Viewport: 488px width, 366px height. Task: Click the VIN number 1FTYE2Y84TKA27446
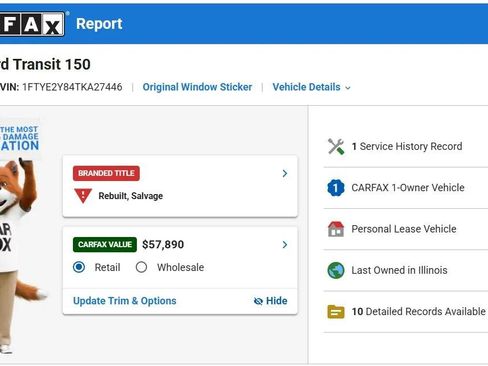72,87
